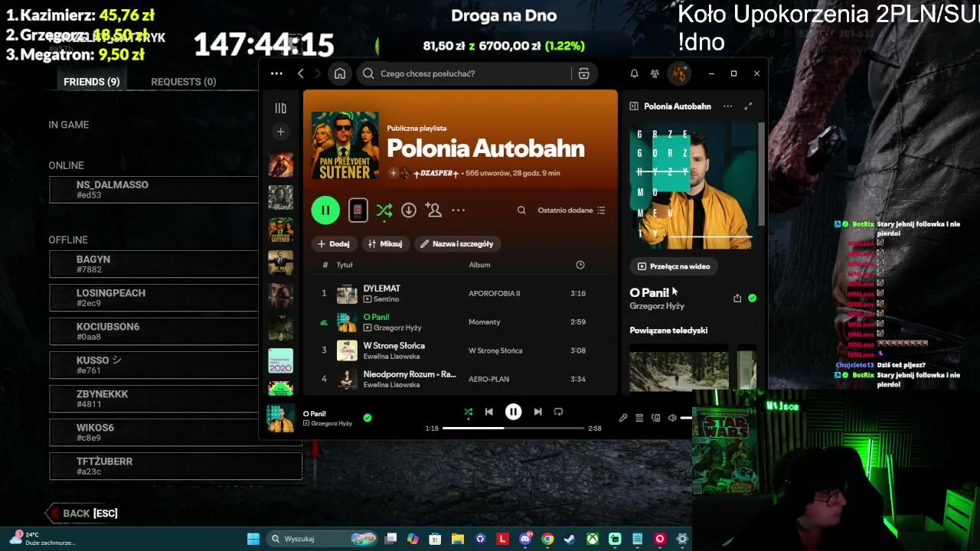Open the play queue
980x551 pixels.
click(x=639, y=418)
